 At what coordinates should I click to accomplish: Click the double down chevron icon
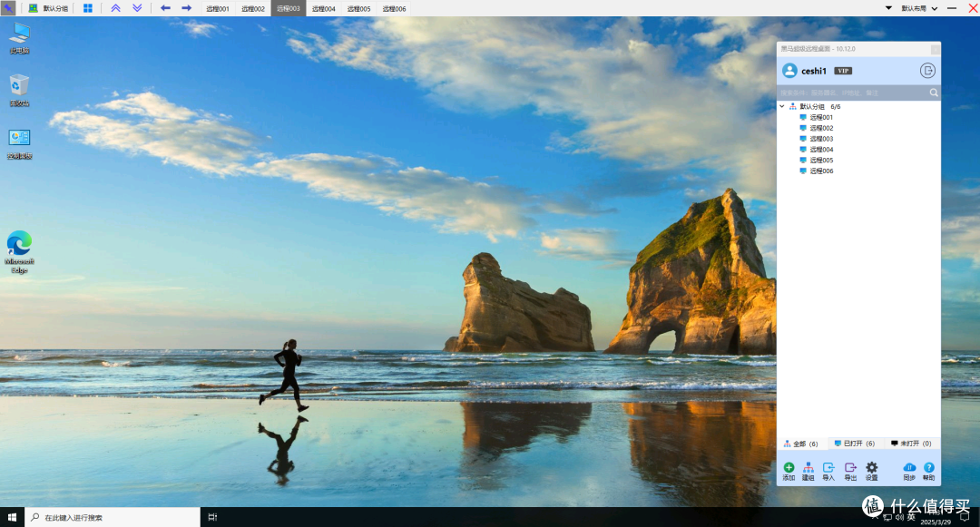(x=138, y=8)
